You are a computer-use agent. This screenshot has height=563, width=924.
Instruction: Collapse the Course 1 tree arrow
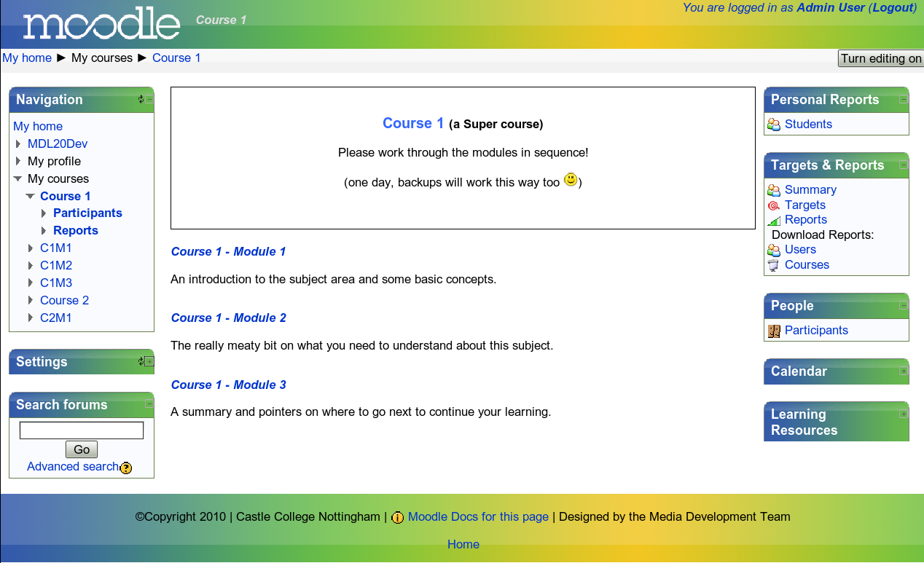point(31,197)
